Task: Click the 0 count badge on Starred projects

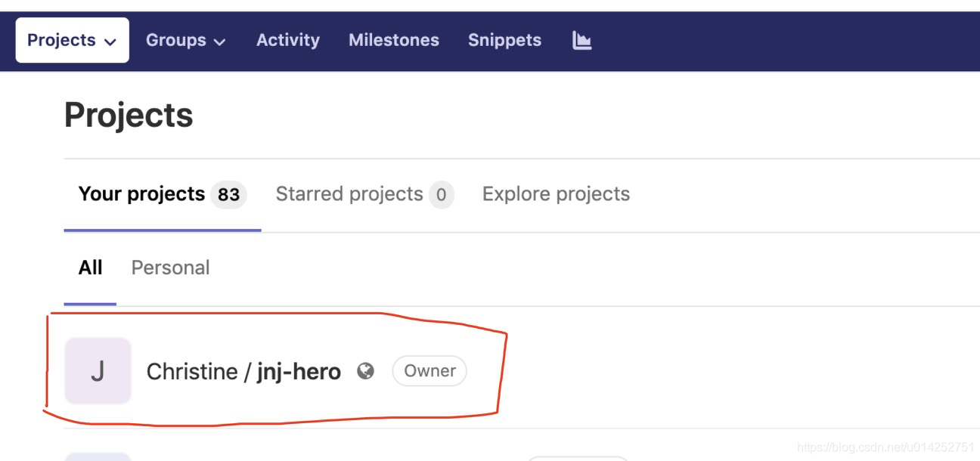Action: pos(442,195)
